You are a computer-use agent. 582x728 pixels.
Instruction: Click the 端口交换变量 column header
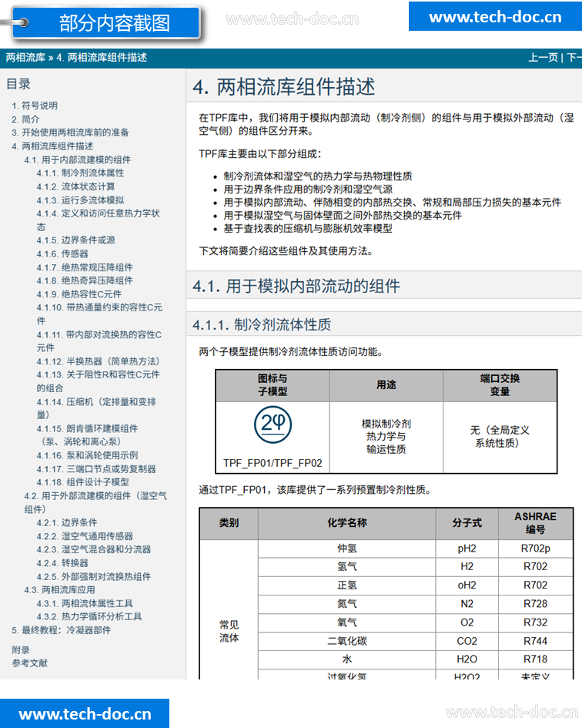click(500, 385)
